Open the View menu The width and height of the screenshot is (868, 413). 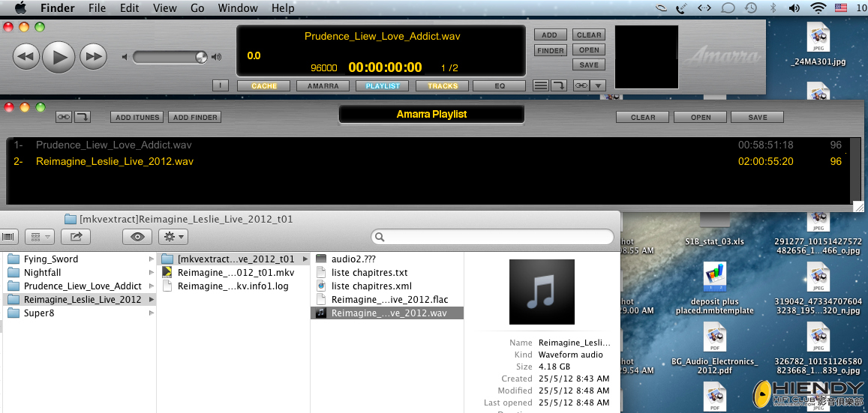coord(164,7)
